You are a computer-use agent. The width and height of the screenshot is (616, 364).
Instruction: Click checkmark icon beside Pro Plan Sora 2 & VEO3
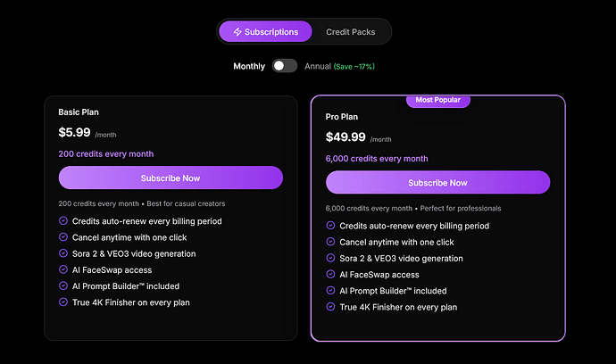pos(330,258)
